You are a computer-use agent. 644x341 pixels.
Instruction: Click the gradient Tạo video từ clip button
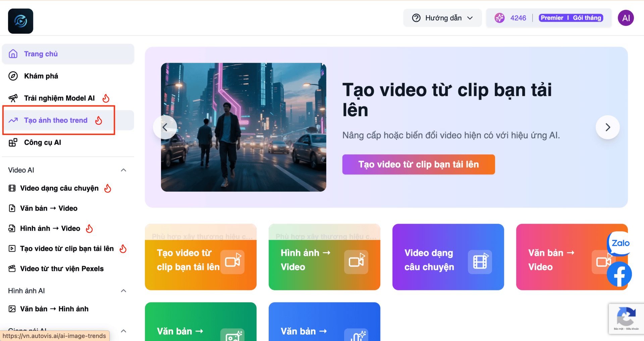pos(418,164)
